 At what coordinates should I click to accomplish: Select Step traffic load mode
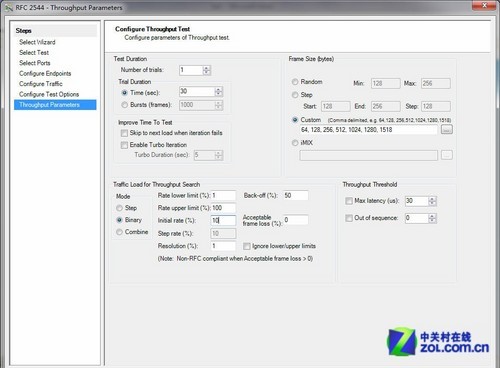point(119,208)
